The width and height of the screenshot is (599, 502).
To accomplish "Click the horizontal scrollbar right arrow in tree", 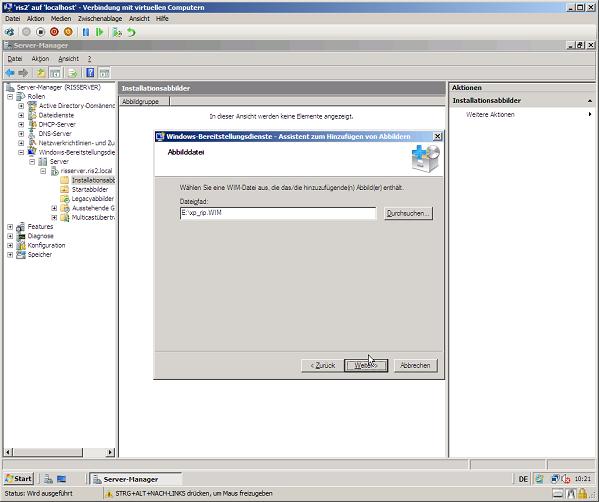I will (x=110, y=452).
